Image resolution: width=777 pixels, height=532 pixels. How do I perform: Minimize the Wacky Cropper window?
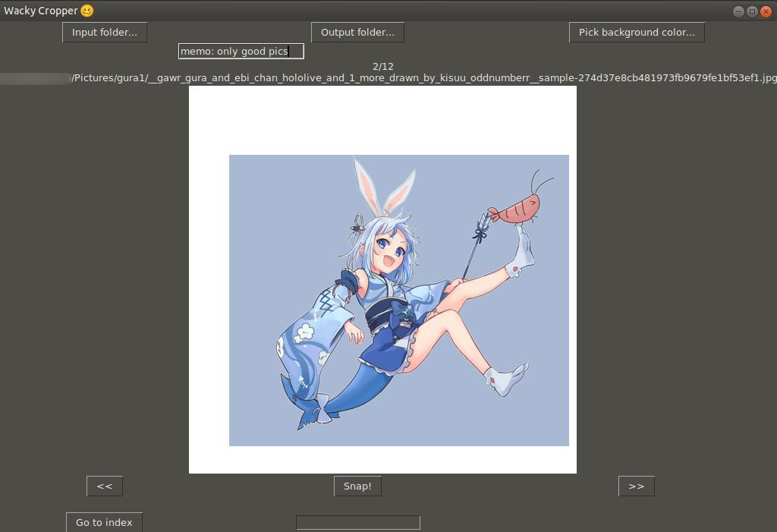coord(738,11)
